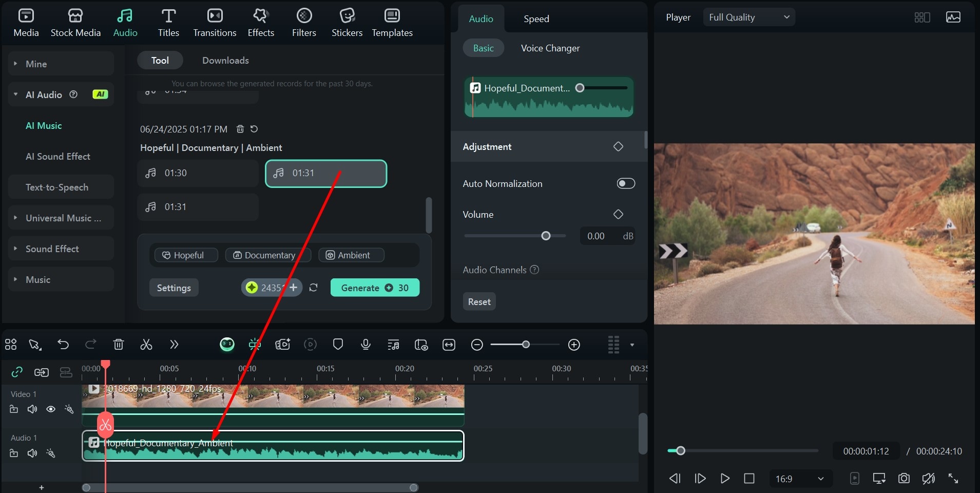980x493 pixels.
Task: Switch to the Speed tab
Action: point(536,18)
